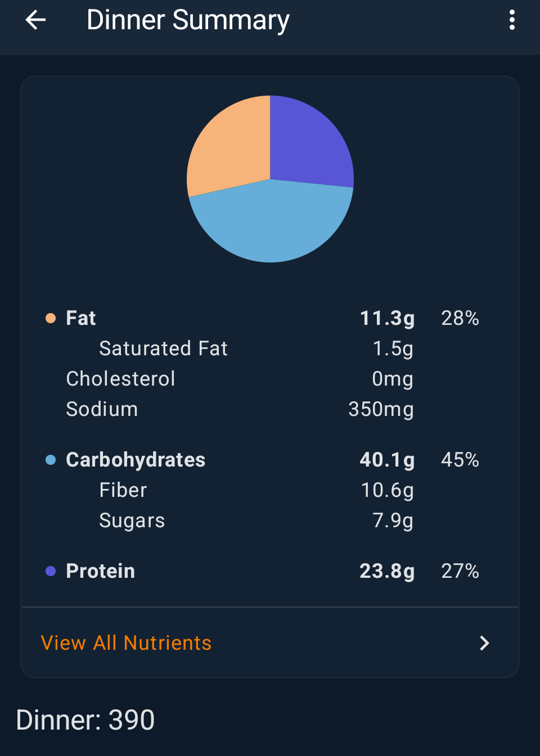Tap the Cholesterol row label
The height and width of the screenshot is (756, 540).
pos(121,379)
